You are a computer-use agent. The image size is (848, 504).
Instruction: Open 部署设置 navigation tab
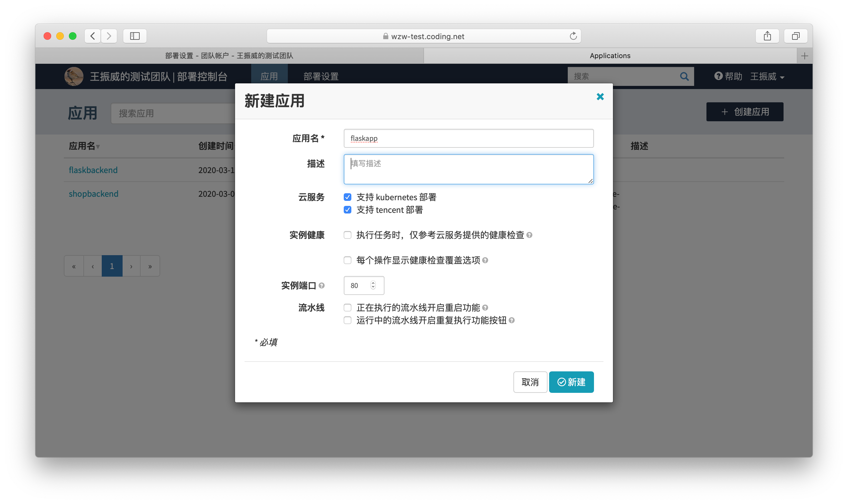321,76
